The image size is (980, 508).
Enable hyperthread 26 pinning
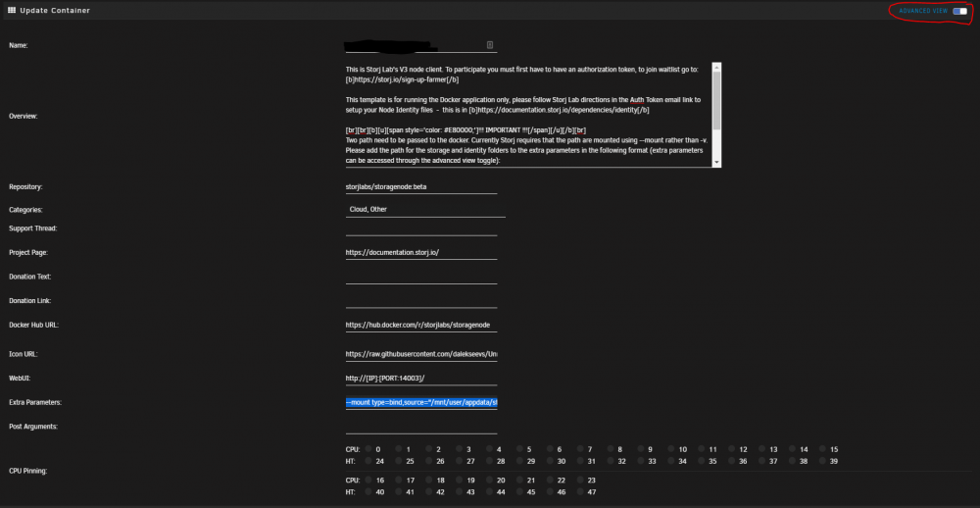(x=429, y=461)
